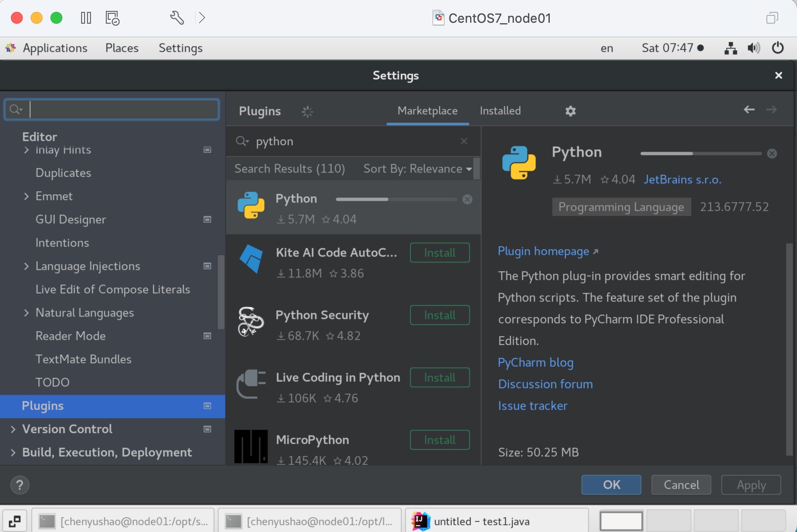Focus the plugin search field containing python
Viewport: 797px width, 532px height.
pyautogui.click(x=353, y=141)
